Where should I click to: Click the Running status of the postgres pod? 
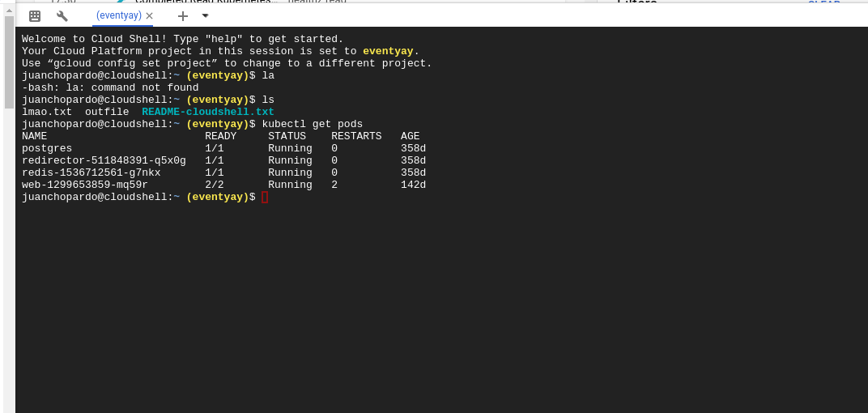tap(290, 148)
